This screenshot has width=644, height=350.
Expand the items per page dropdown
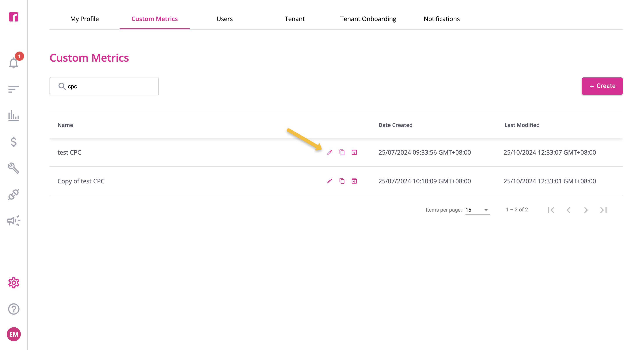click(x=477, y=210)
